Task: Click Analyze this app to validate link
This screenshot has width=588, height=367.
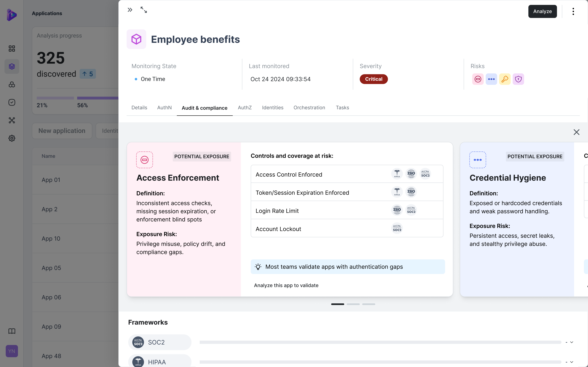Action: tap(286, 285)
